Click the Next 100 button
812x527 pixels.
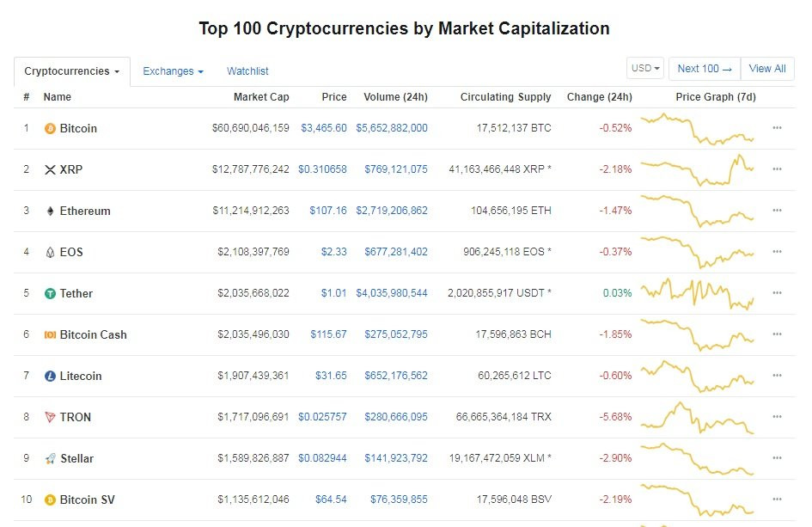704,69
